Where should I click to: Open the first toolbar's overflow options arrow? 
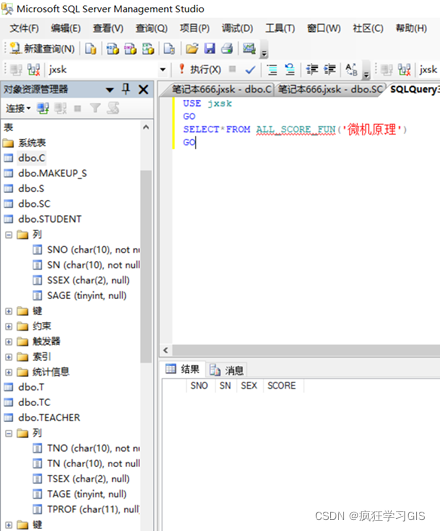click(264, 53)
